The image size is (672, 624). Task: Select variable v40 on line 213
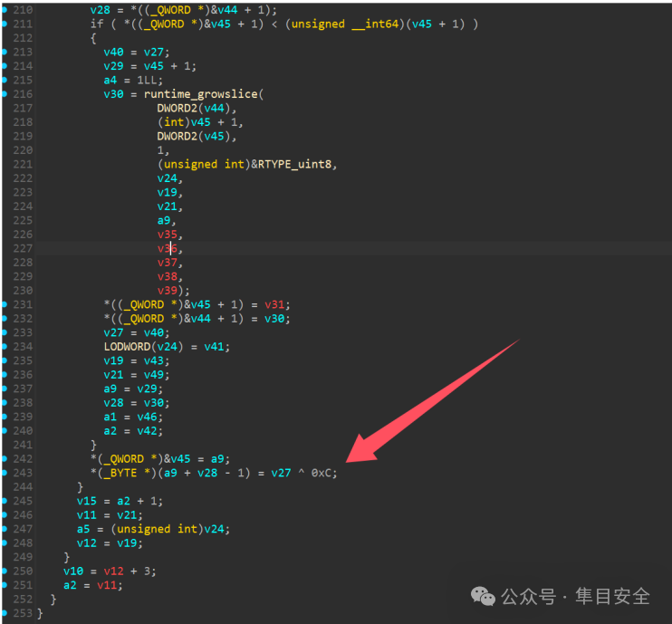coord(113,53)
